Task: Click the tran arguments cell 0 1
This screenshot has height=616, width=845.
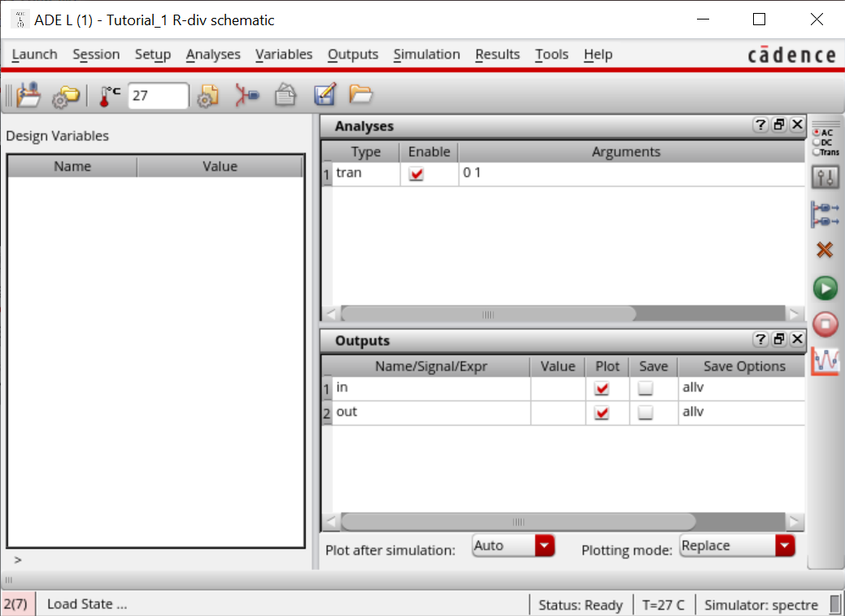Action: [x=632, y=174]
